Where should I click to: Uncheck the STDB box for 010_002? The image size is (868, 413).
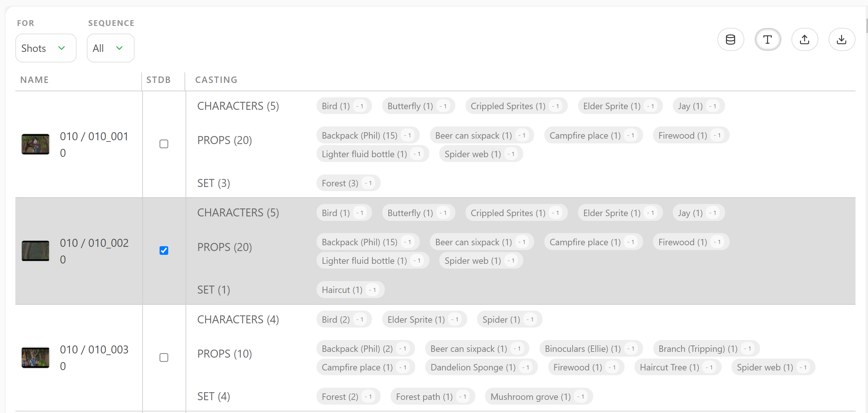click(164, 250)
